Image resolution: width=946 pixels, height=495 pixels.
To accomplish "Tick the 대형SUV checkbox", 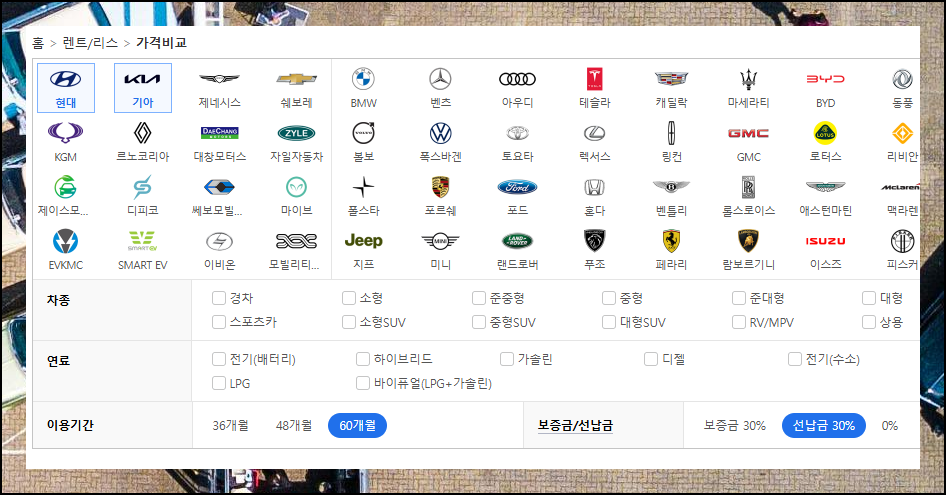I will [x=609, y=322].
